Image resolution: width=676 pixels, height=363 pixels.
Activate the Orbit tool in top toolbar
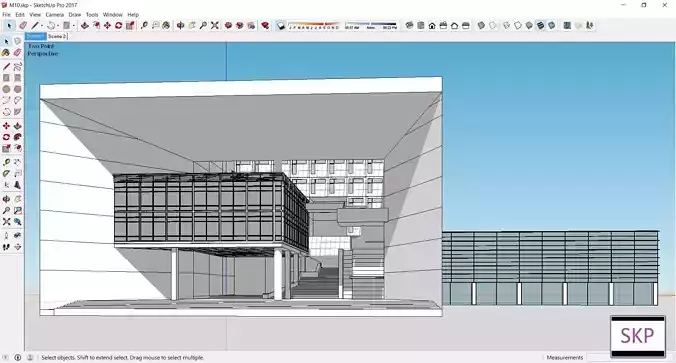click(x=180, y=26)
